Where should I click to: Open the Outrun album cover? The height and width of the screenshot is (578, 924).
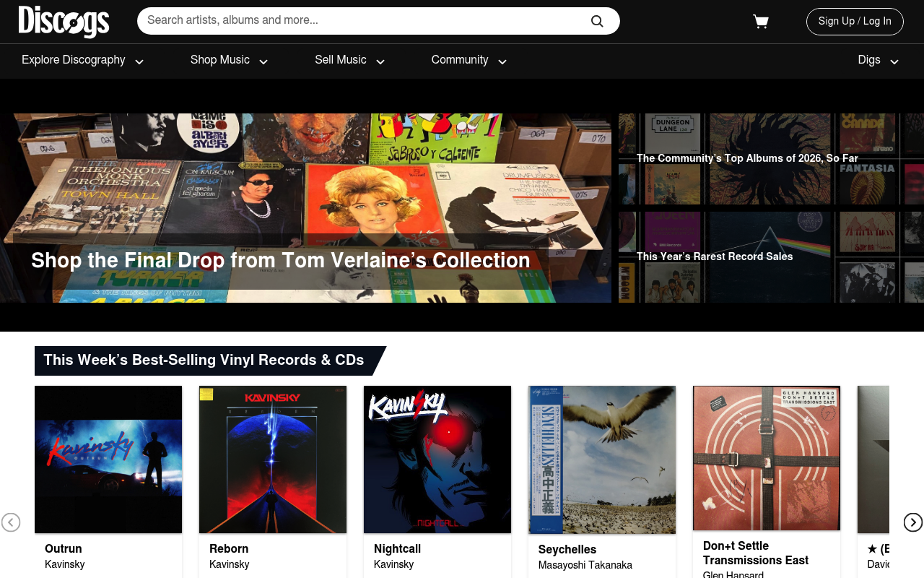[x=108, y=460]
